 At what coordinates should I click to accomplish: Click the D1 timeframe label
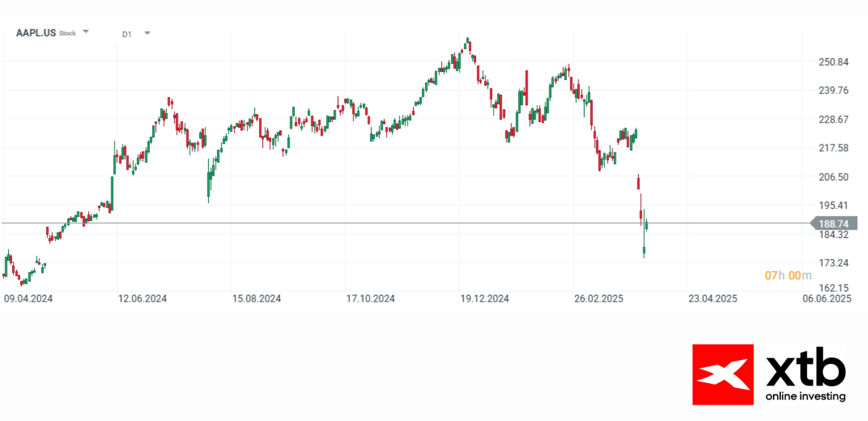tap(127, 33)
